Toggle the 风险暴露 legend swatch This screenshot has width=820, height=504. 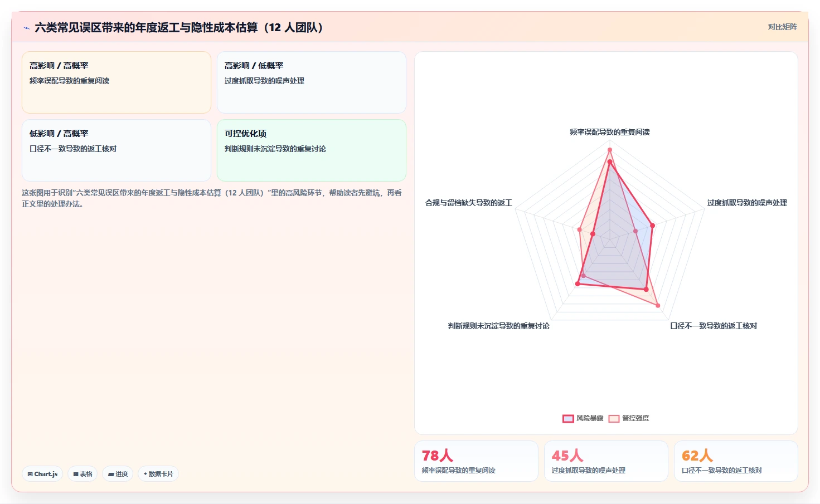(x=568, y=418)
